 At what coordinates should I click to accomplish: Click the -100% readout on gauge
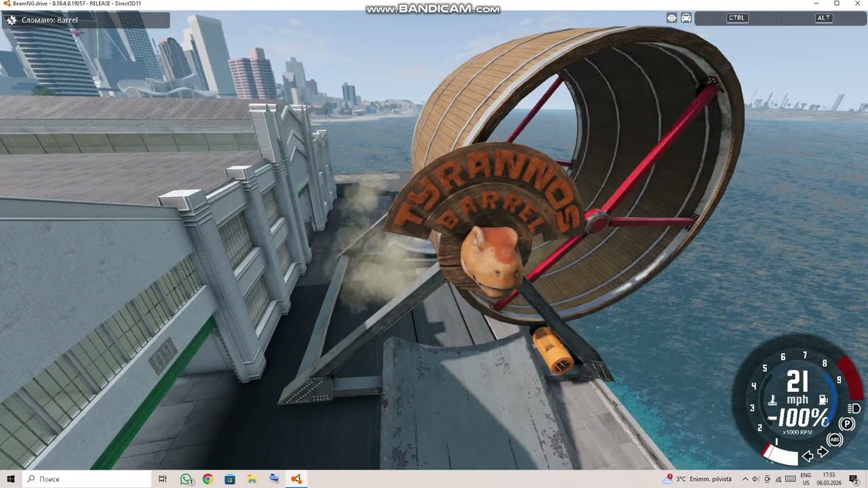point(799,418)
